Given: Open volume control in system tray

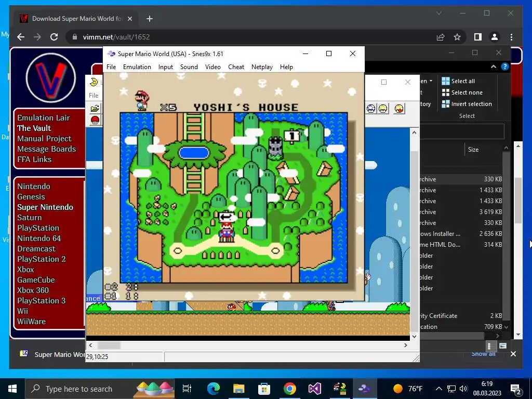Looking at the screenshot, I should pos(463,389).
